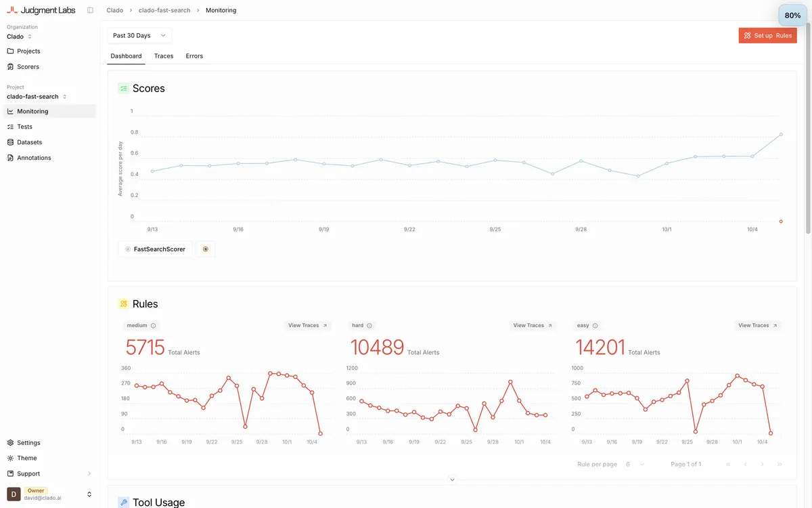Open Scorers from the sidebar
Screen dimensions: 812x508
(x=28, y=66)
